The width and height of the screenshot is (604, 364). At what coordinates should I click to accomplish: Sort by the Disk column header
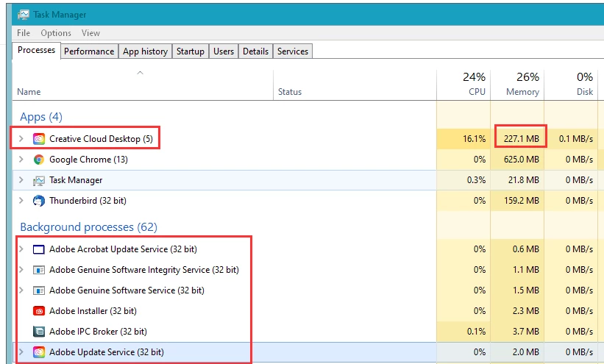pyautogui.click(x=570, y=85)
